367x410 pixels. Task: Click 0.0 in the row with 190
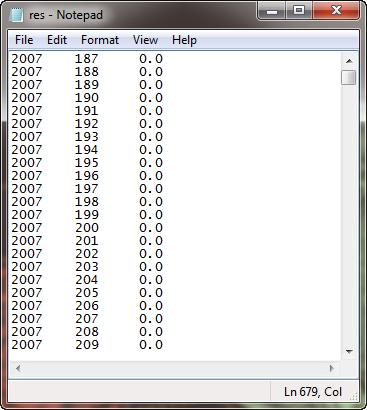tap(151, 98)
